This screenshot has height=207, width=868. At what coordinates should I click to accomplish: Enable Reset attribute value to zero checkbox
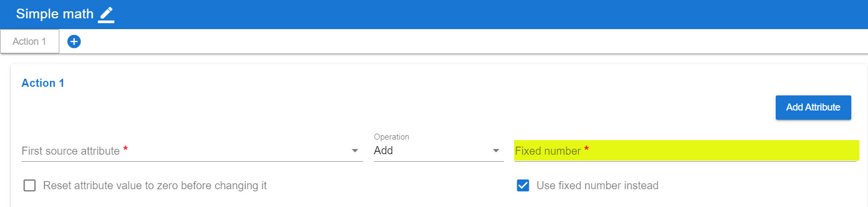pyautogui.click(x=30, y=185)
